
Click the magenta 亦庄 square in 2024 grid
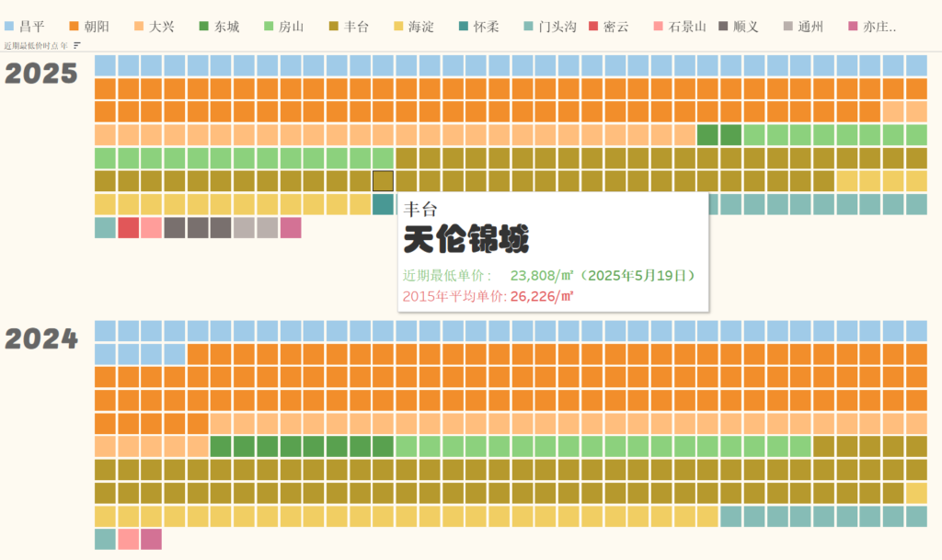[x=152, y=539]
